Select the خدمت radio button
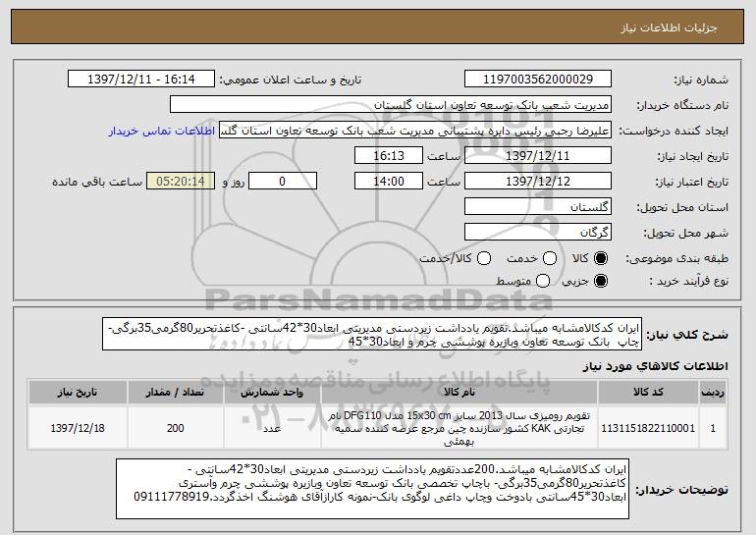This screenshot has width=756, height=535. 550,258
